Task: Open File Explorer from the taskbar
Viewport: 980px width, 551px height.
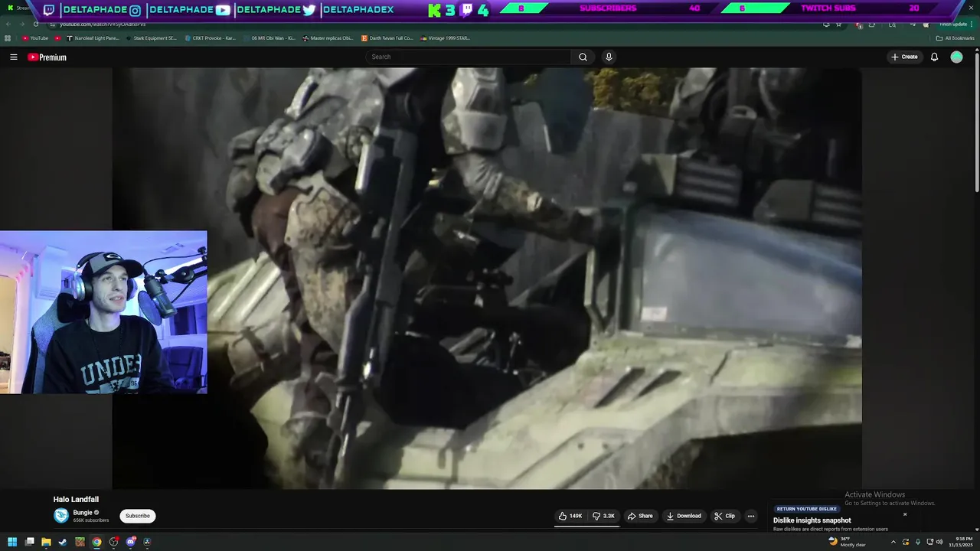Action: 46,542
